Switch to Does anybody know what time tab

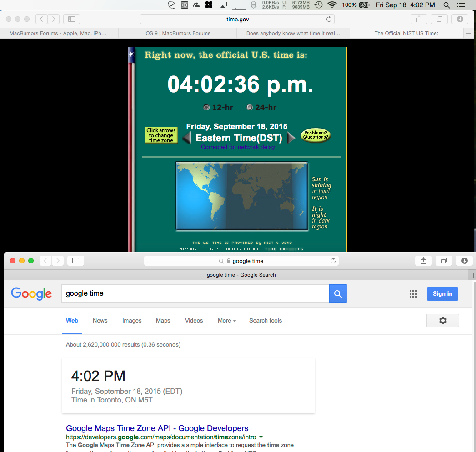tap(293, 33)
